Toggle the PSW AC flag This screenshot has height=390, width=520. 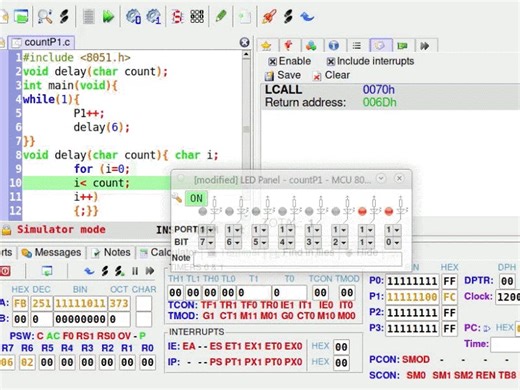pos(53,336)
